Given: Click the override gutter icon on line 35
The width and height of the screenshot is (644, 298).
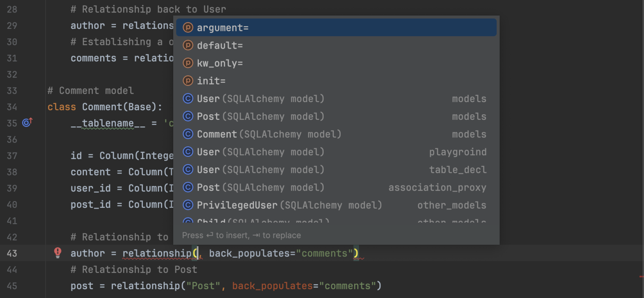Looking at the screenshot, I should pyautogui.click(x=27, y=123).
